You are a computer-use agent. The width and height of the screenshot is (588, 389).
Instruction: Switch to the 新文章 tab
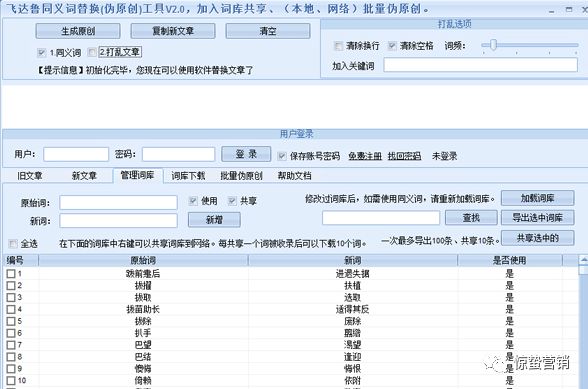tap(84, 176)
